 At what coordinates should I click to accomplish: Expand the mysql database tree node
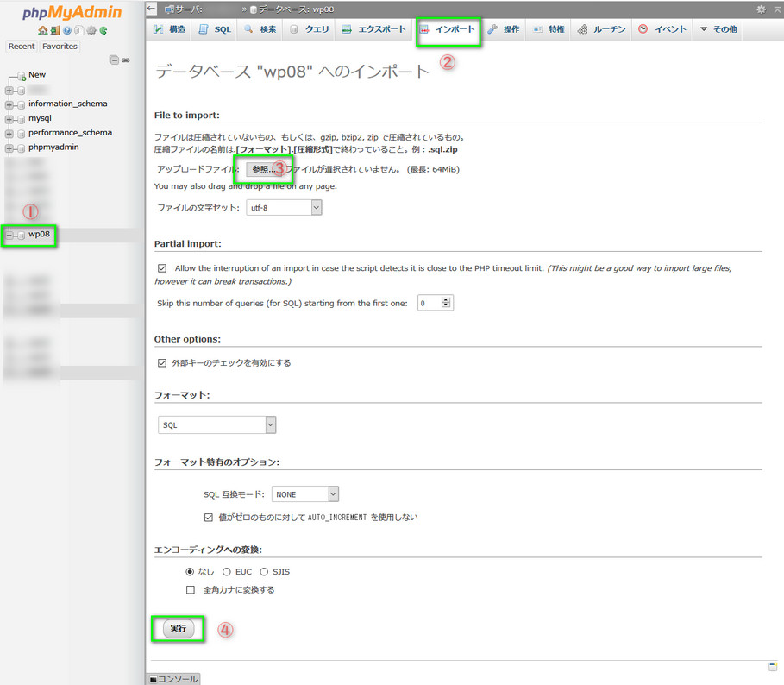(x=9, y=118)
